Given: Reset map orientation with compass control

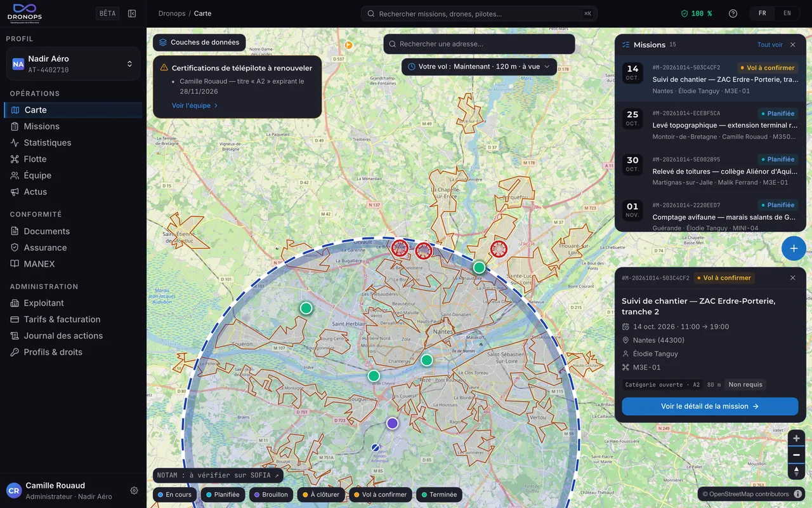Looking at the screenshot, I should pos(796,471).
